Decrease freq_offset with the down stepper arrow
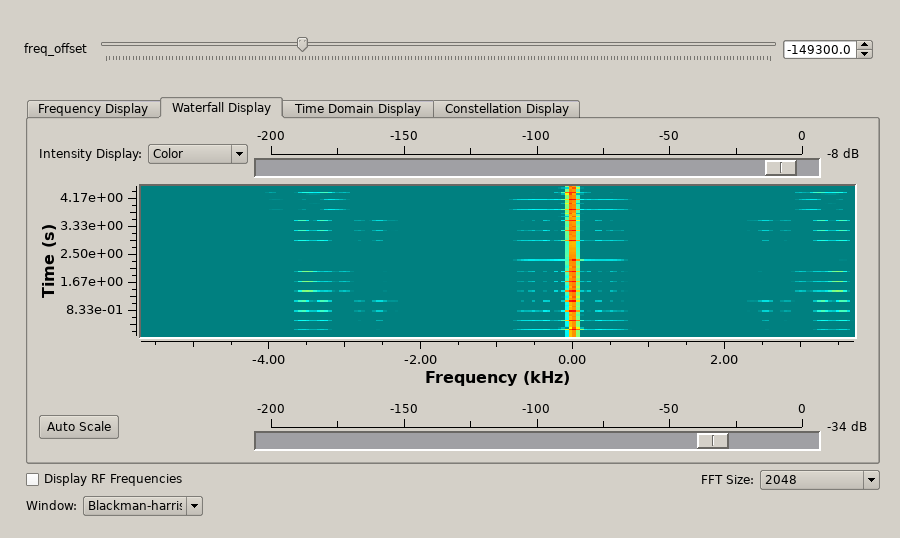900x538 pixels. [864, 54]
